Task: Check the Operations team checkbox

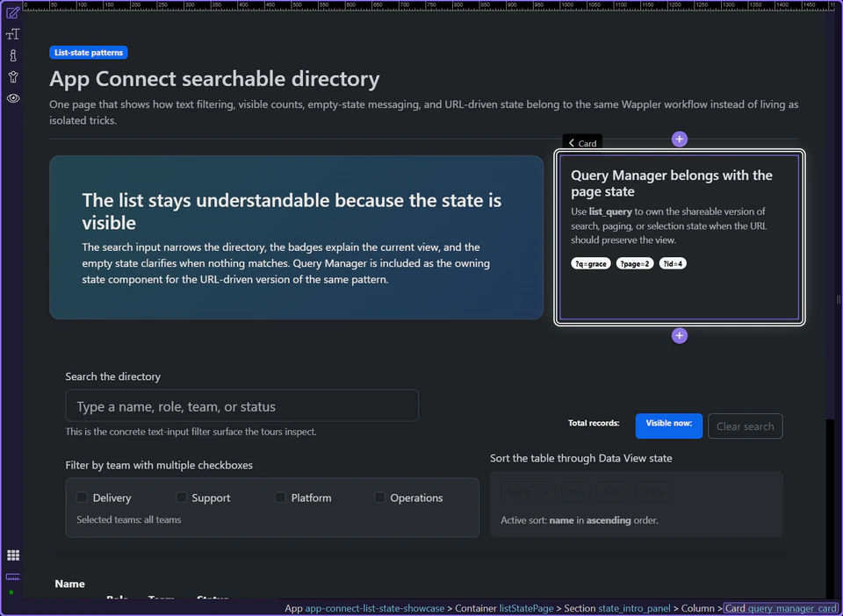Action: (x=379, y=498)
